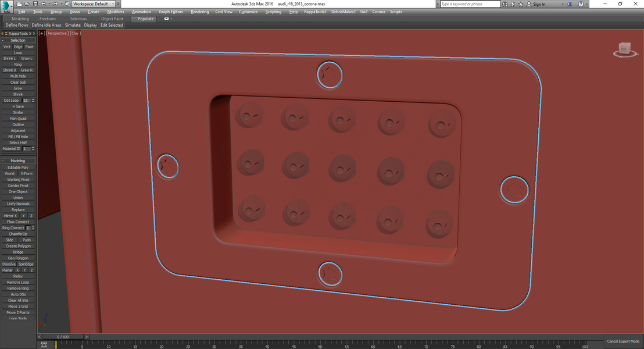Screen dimensions: 644x349
Task: Open the Graph Editors menu
Action: 171,12
